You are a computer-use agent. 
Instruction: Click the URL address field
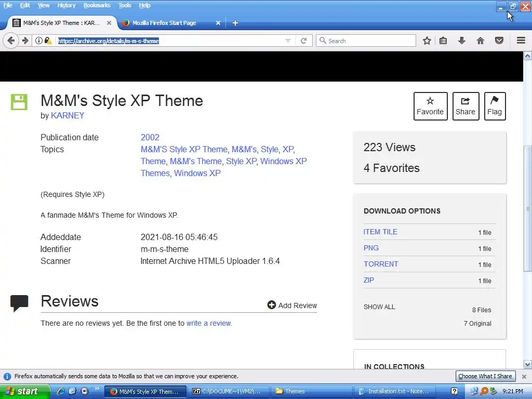(170, 41)
